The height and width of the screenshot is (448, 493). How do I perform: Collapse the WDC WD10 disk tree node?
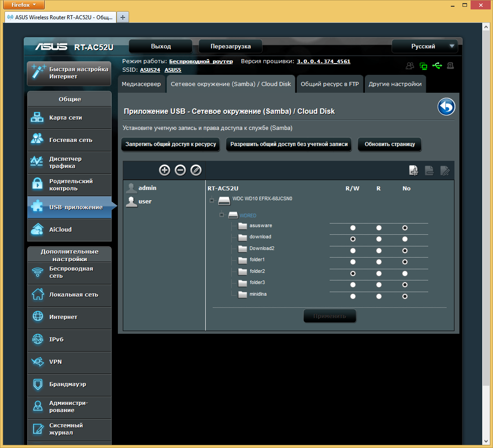[x=212, y=200]
